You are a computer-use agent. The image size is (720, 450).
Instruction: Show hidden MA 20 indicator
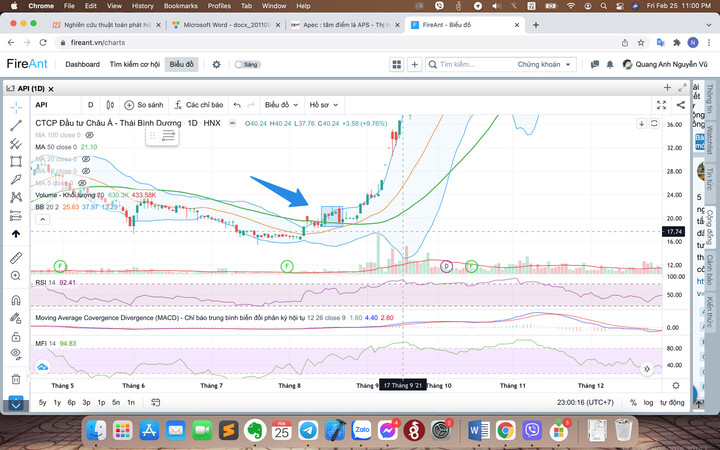tap(86, 159)
